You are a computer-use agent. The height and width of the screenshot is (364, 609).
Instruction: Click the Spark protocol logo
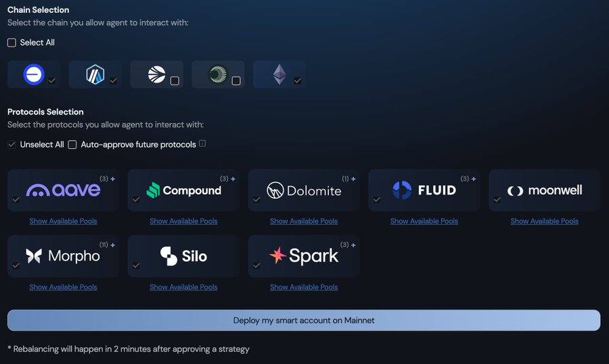[x=304, y=256]
